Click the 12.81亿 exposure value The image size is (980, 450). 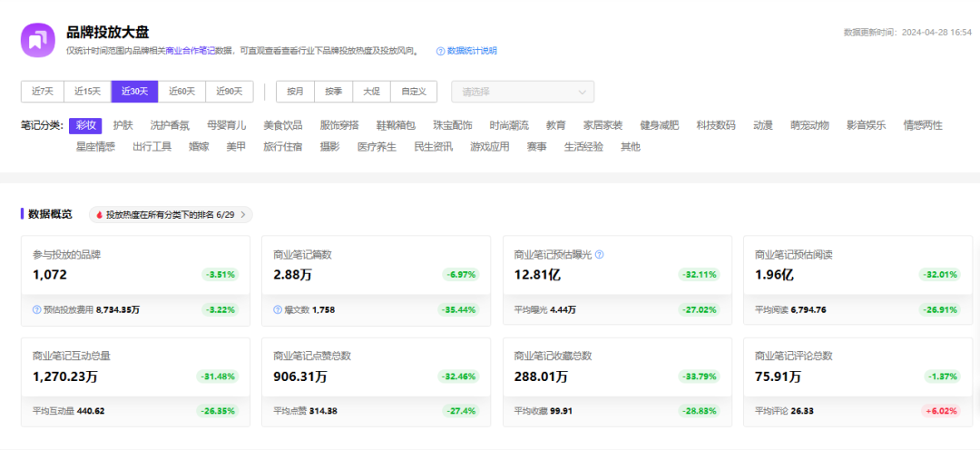[537, 274]
